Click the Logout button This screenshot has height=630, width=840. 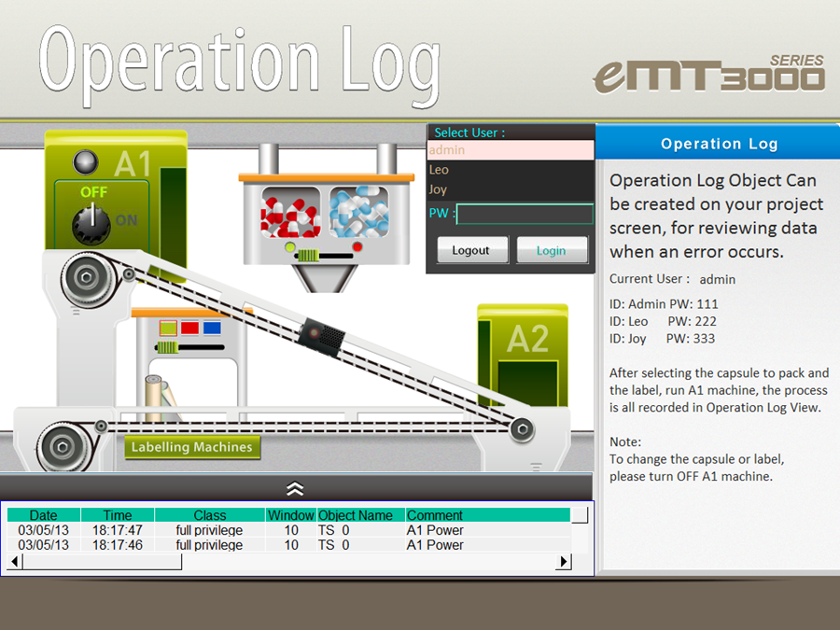coord(472,250)
